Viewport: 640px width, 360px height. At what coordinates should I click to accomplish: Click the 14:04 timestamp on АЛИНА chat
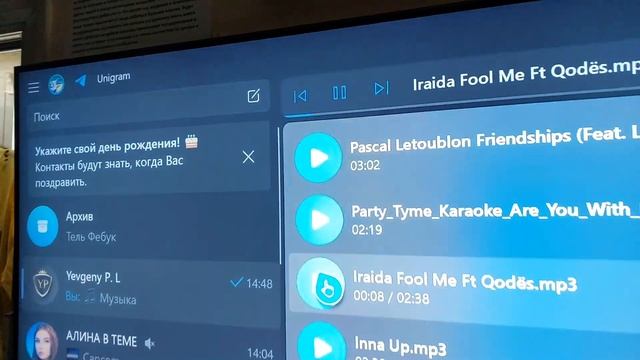[260, 353]
